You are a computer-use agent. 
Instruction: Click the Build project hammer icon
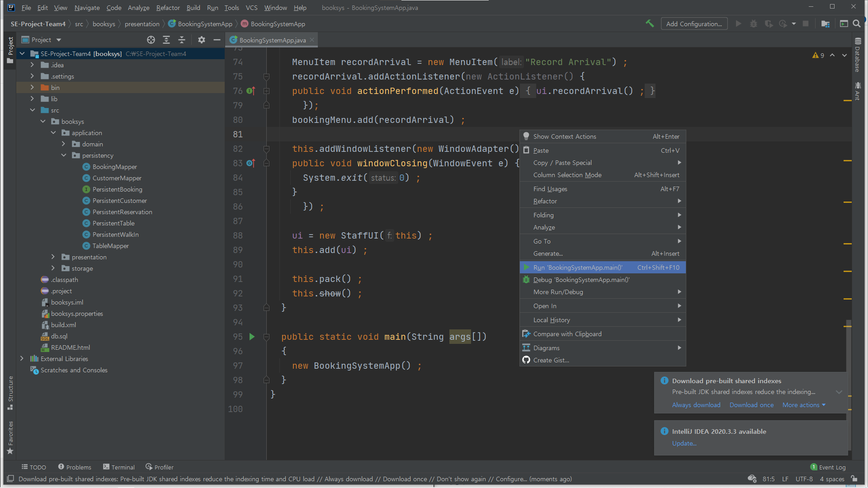tap(650, 23)
